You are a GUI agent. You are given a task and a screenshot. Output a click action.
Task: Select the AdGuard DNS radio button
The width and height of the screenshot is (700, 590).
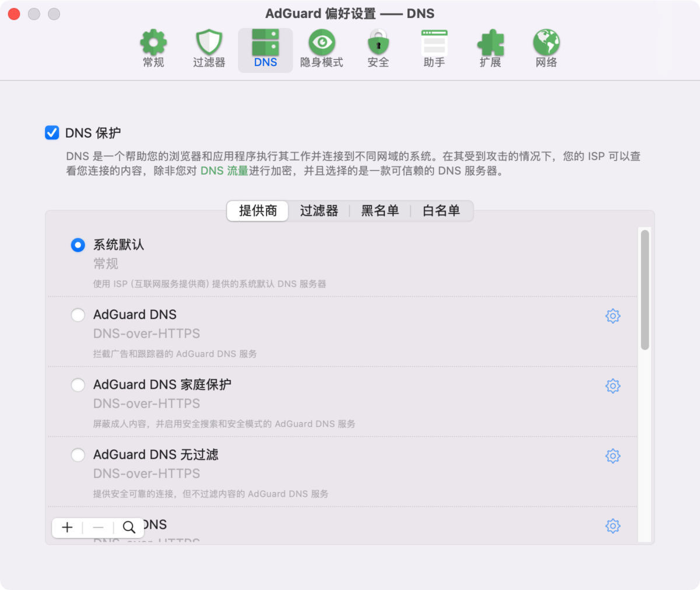(78, 315)
